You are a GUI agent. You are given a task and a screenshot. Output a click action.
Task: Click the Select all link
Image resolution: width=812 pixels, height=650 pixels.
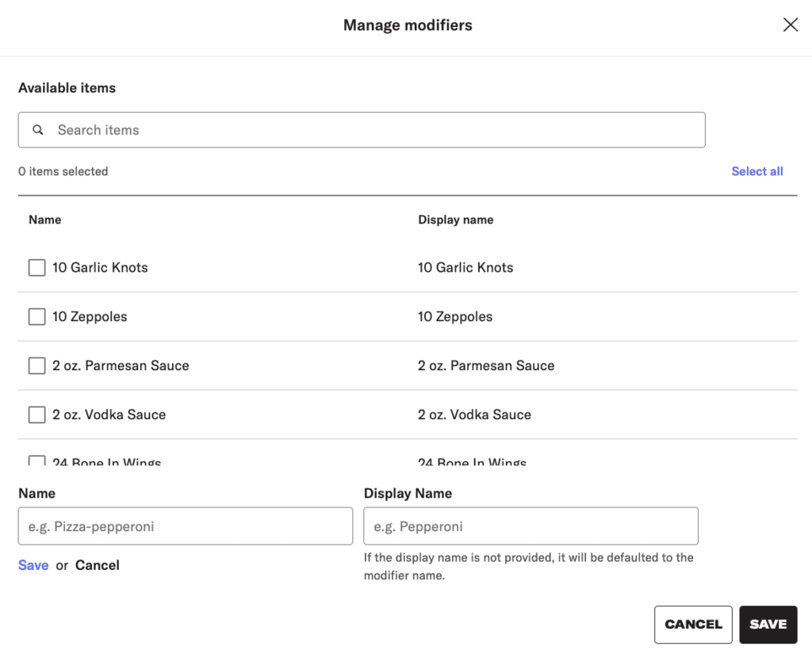pyautogui.click(x=756, y=171)
